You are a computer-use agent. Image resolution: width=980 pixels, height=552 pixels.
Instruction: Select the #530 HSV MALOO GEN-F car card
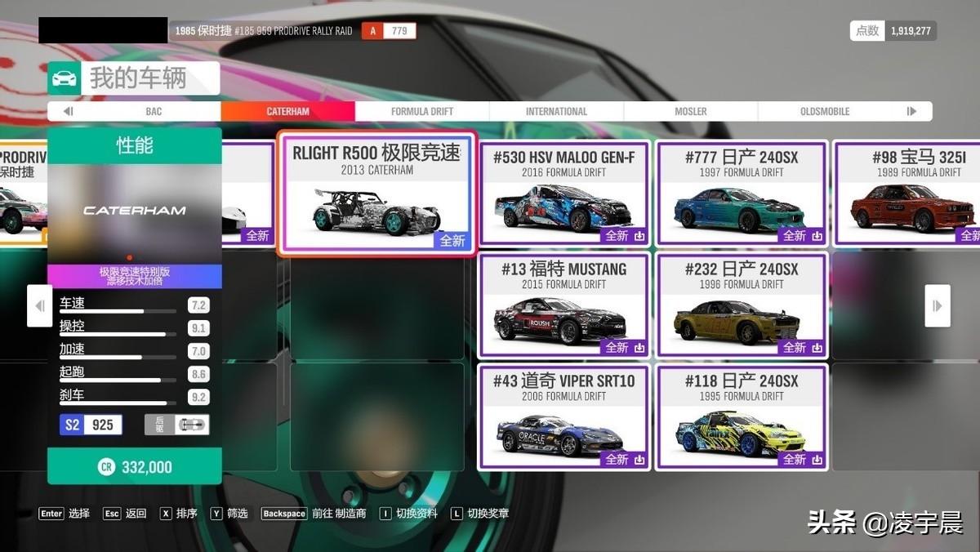click(564, 194)
